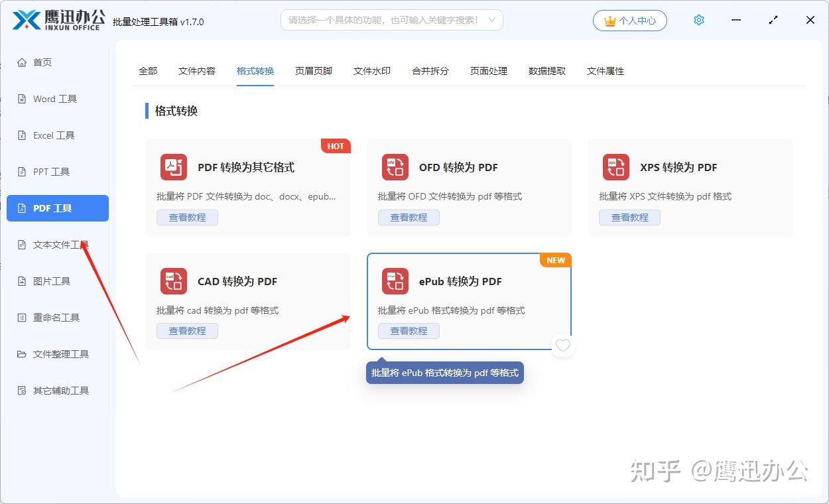The width and height of the screenshot is (829, 504).
Task: Go to the 页面处理 tab
Action: pyautogui.click(x=489, y=71)
